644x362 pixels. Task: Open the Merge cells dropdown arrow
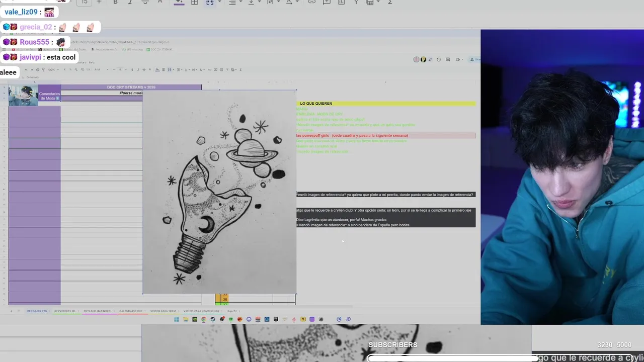click(219, 3)
